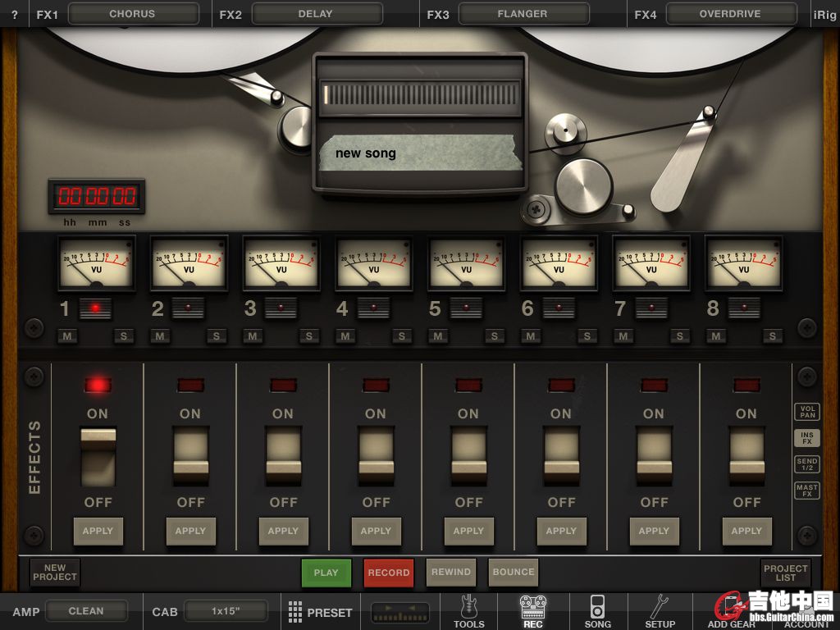Arm track 7 record button

pos(651,308)
